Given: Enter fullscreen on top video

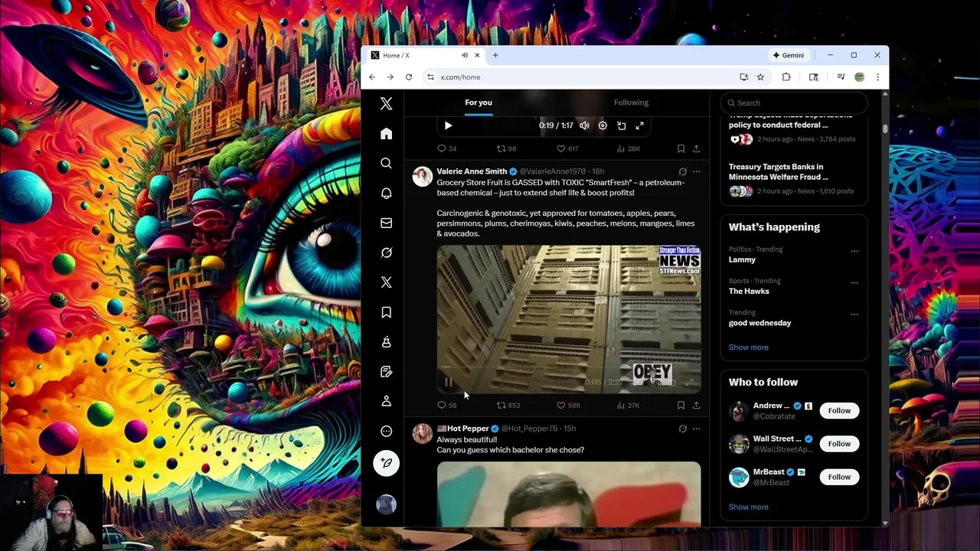Looking at the screenshot, I should tap(640, 126).
